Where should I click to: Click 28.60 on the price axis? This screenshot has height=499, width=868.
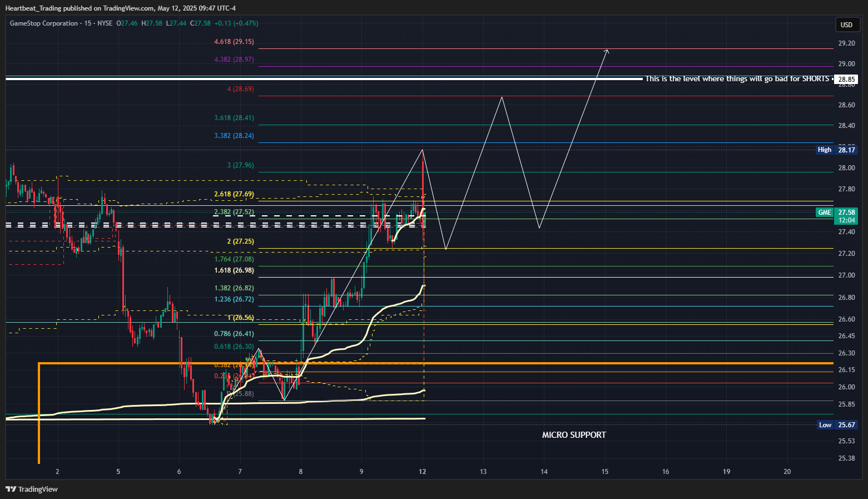point(846,105)
